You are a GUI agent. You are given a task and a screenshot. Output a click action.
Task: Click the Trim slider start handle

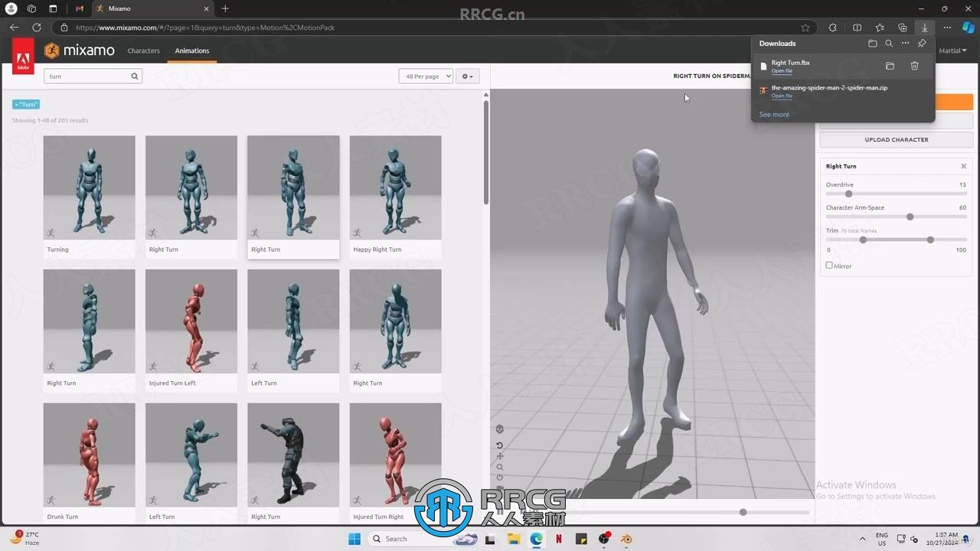863,240
